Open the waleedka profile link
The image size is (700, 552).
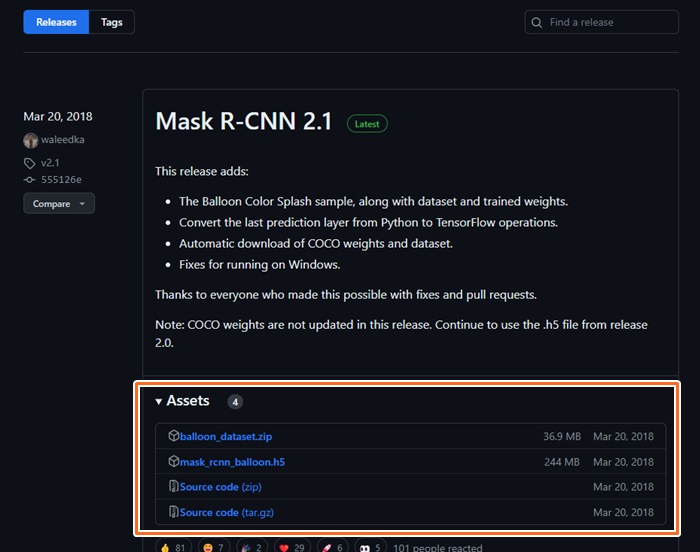pos(62,140)
